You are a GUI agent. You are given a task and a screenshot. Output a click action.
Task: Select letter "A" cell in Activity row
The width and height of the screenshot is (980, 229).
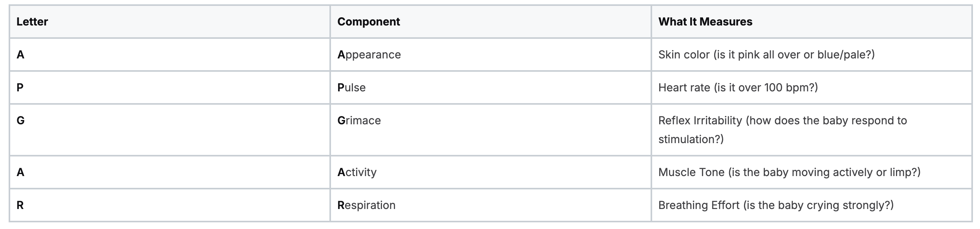[x=20, y=172]
